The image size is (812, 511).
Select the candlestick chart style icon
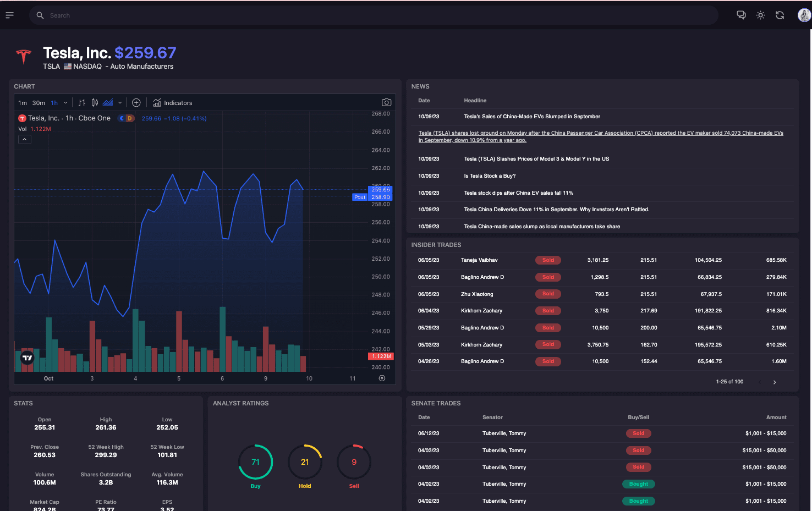pos(95,103)
